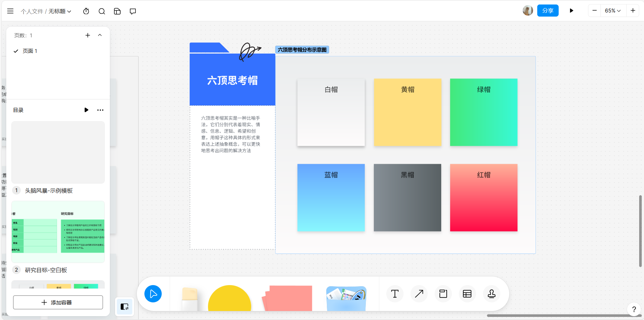Click the 分享 share button

548,11
